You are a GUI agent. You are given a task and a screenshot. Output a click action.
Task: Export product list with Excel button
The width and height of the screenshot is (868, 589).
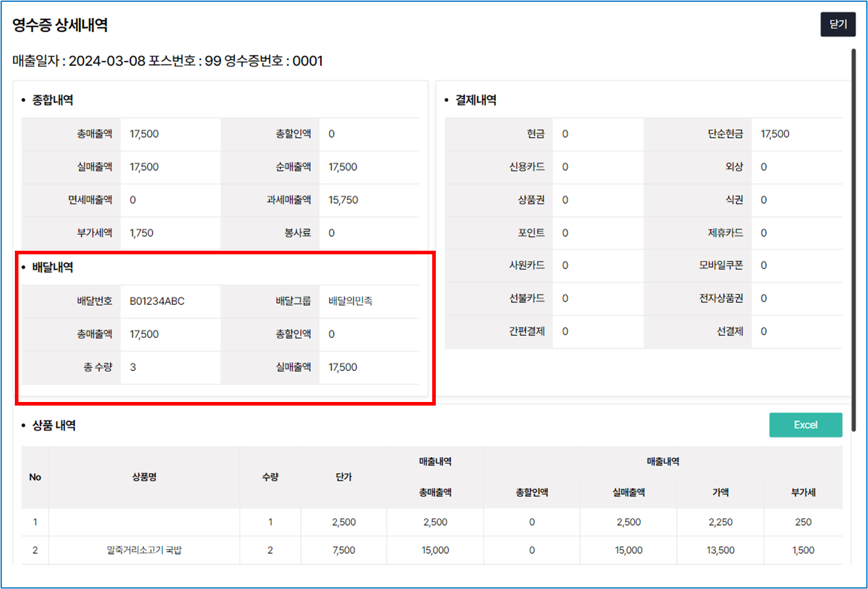(805, 425)
